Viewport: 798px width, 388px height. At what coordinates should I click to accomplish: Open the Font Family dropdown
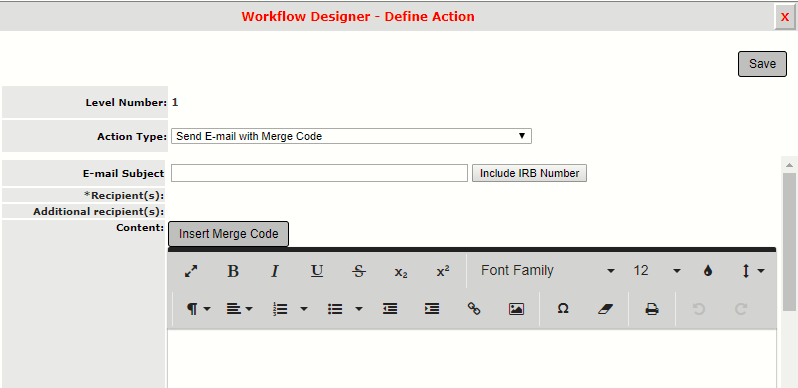(x=548, y=271)
